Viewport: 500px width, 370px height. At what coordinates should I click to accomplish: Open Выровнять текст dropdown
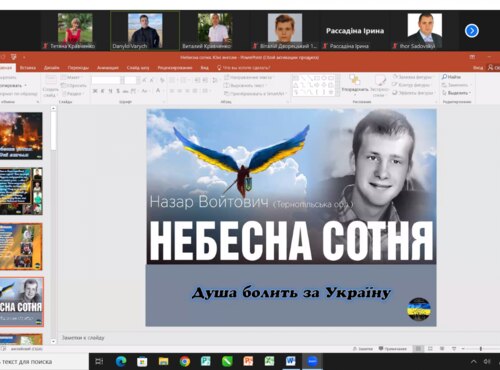(245, 85)
